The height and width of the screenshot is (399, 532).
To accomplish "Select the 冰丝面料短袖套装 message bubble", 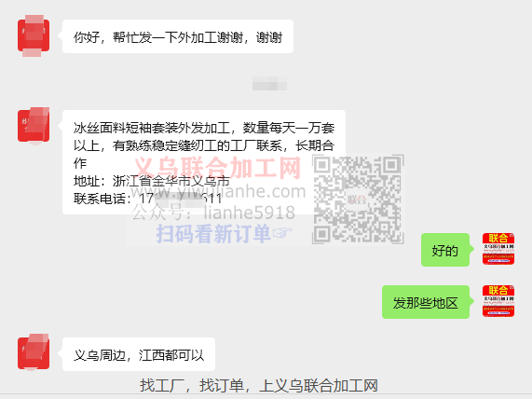I will pyautogui.click(x=204, y=162).
